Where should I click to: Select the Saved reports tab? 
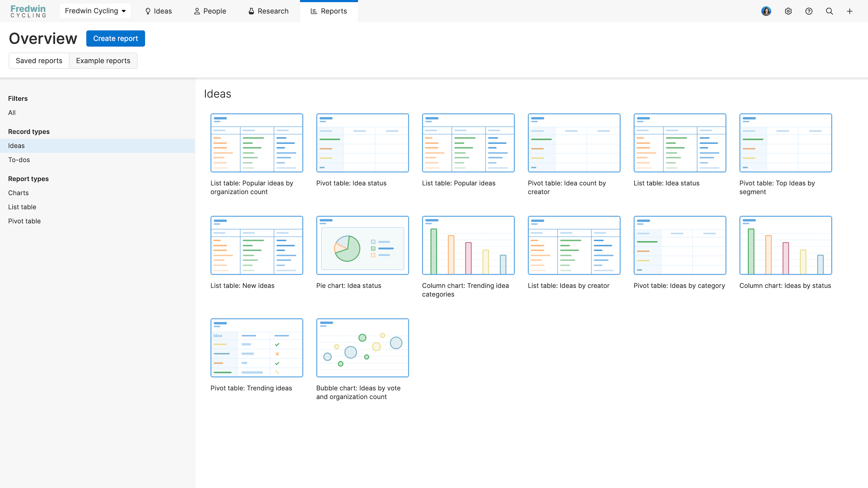(39, 61)
